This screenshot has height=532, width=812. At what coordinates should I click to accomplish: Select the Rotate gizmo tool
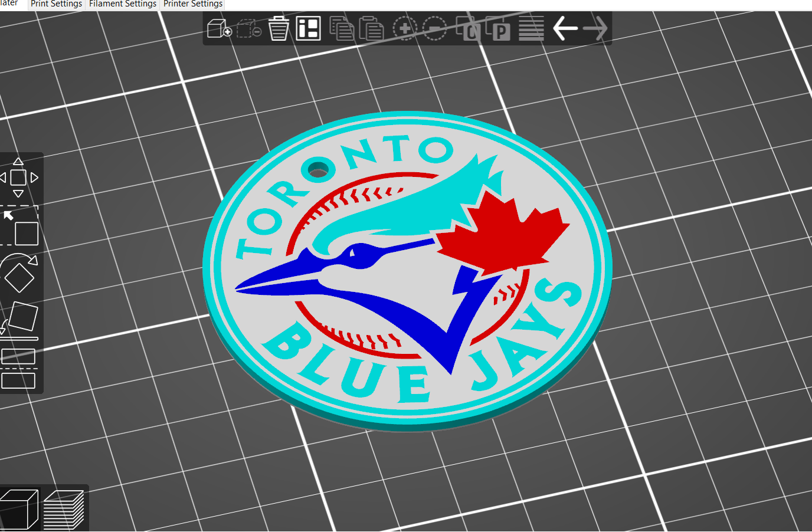coord(19,273)
